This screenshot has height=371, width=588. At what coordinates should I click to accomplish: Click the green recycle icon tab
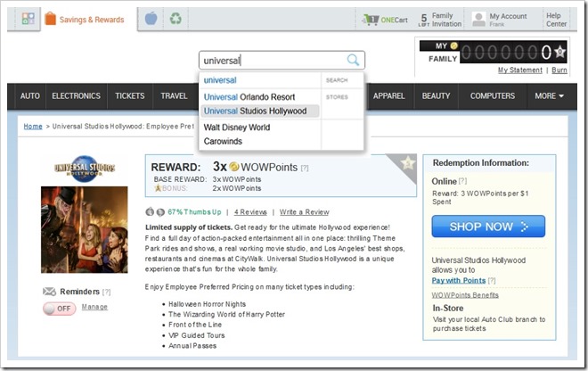[x=176, y=18]
